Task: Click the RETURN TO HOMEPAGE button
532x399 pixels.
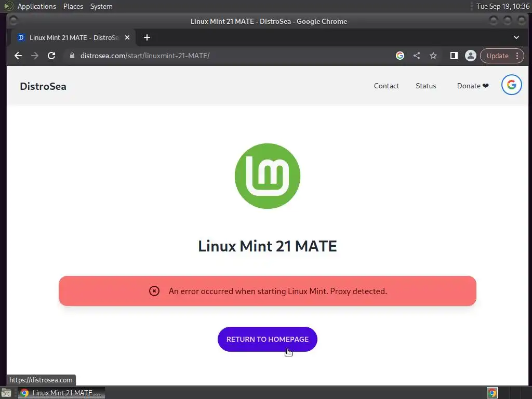Action: pos(268,339)
